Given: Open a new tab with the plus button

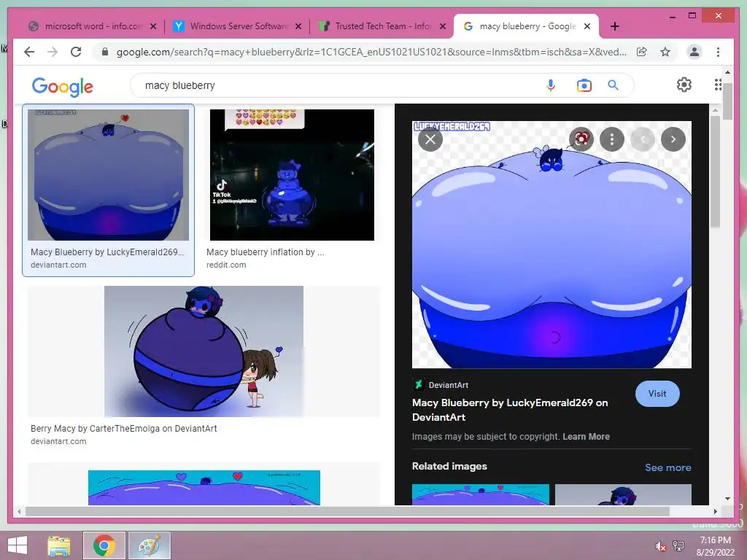Looking at the screenshot, I should (x=614, y=26).
